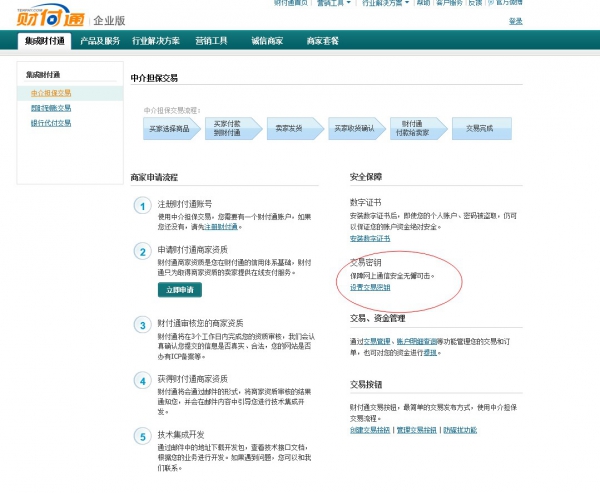Click the 获得财付通商家资质 step title

point(193,379)
